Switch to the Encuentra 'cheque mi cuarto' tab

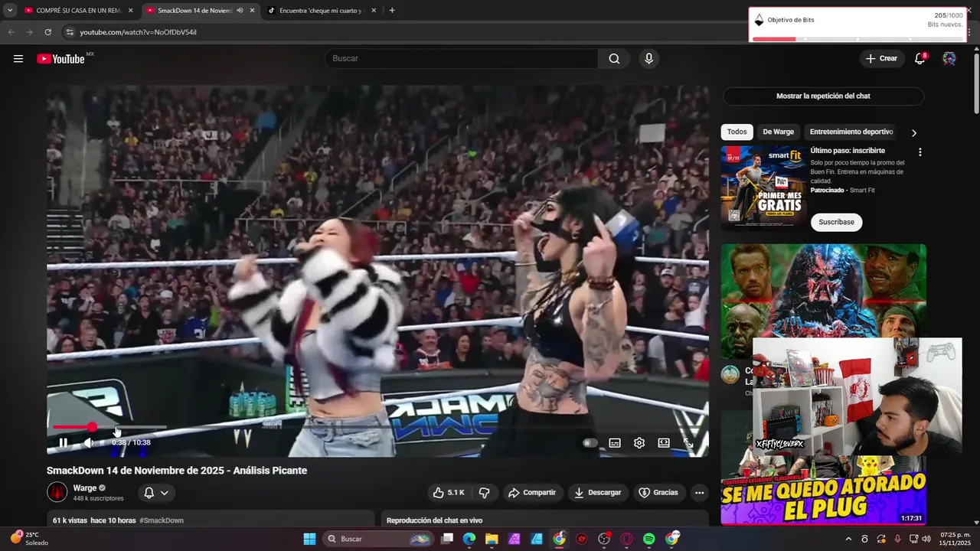tap(322, 11)
